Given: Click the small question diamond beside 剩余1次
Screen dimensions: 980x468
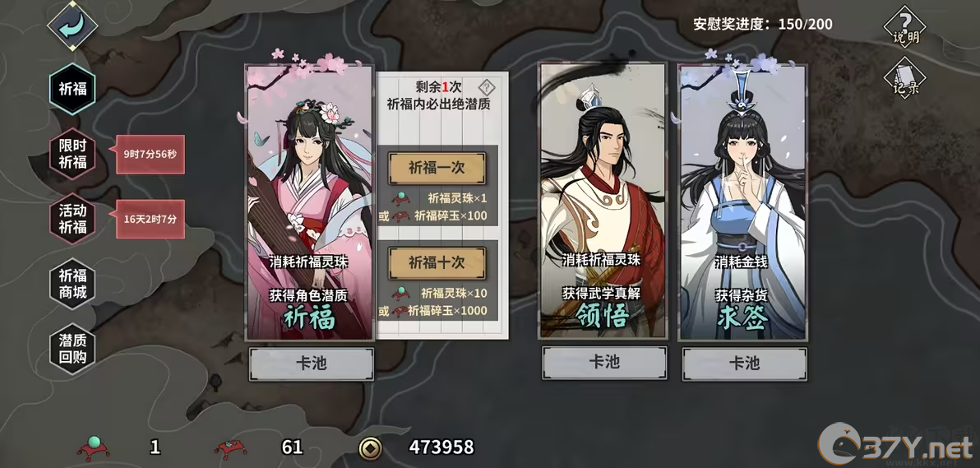Looking at the screenshot, I should point(486,87).
